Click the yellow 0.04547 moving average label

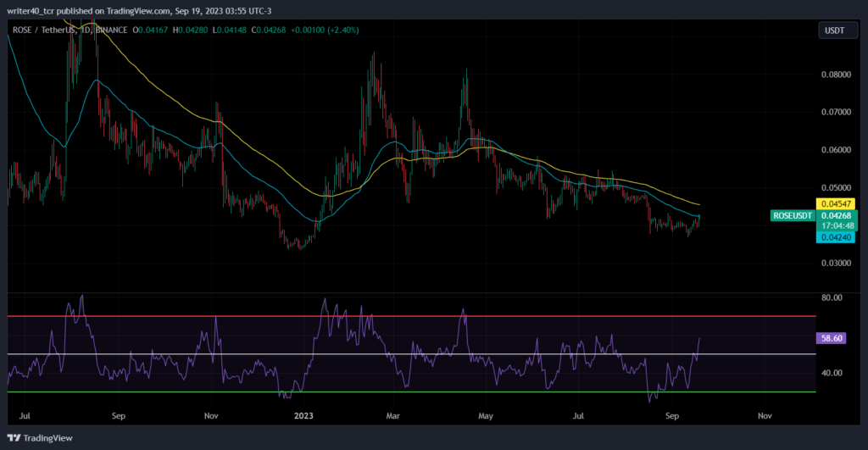[x=836, y=204]
